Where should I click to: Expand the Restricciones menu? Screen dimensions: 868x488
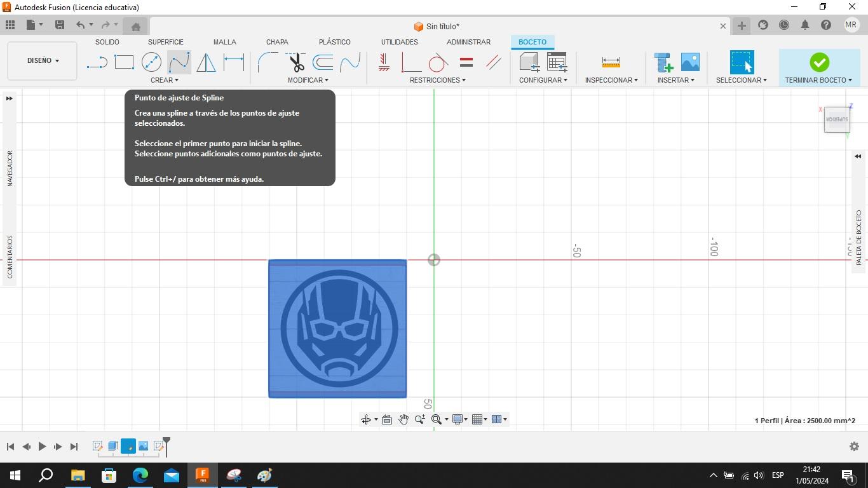(438, 80)
